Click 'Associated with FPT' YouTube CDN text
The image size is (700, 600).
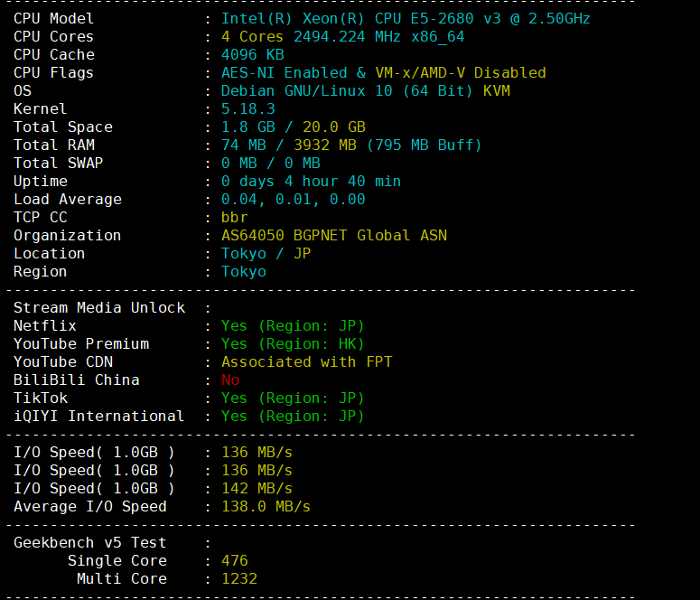(306, 361)
